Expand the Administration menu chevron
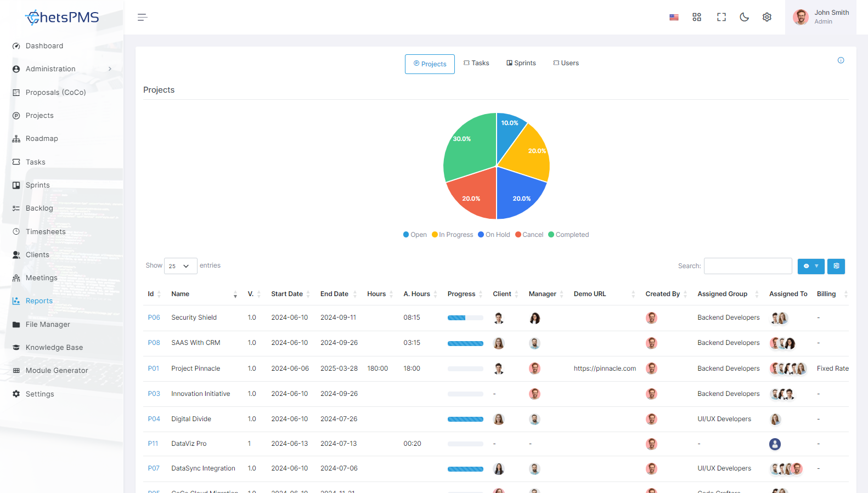 110,69
